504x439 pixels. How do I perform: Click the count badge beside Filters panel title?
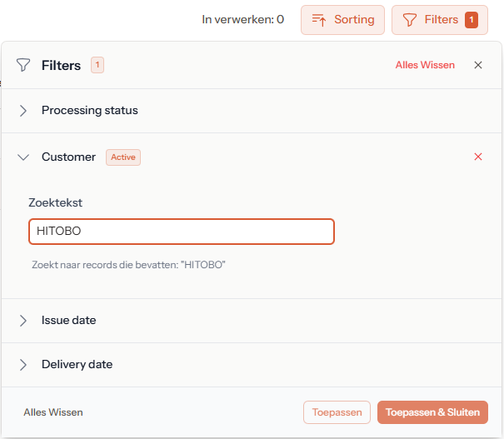[x=97, y=65]
